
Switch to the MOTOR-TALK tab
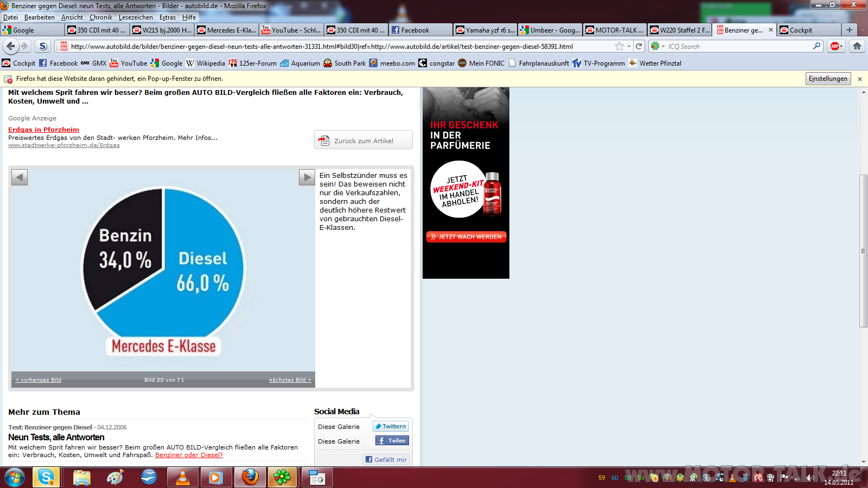tap(615, 30)
